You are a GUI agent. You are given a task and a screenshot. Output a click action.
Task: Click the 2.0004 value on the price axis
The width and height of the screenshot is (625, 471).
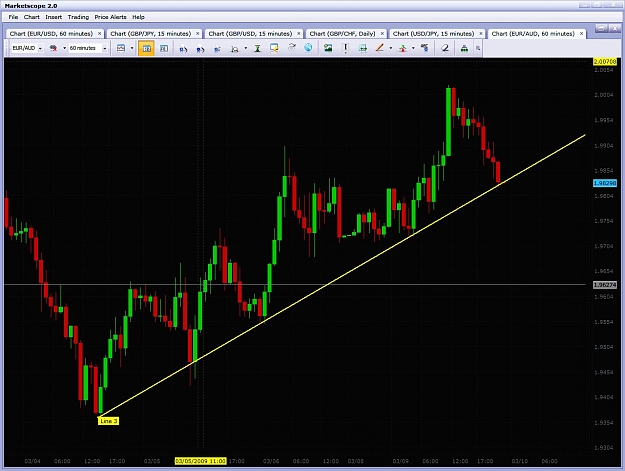pos(603,95)
